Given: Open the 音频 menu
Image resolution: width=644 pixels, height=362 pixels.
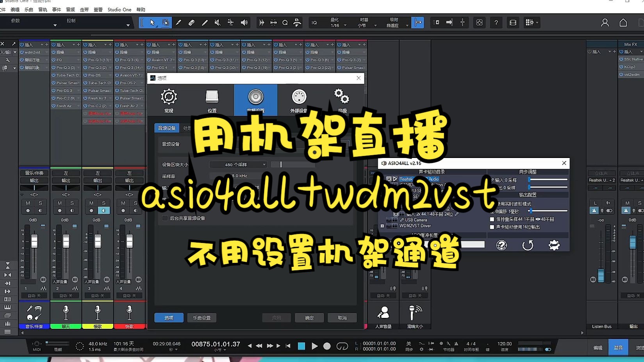Looking at the screenshot, I should (x=70, y=10).
